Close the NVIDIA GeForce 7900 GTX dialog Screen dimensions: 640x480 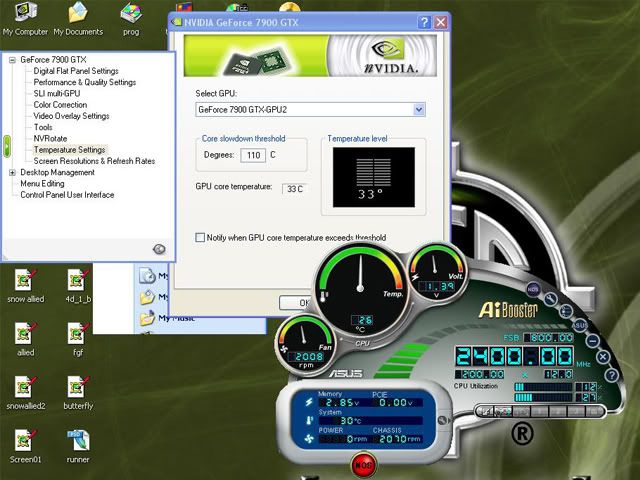pyautogui.click(x=440, y=22)
